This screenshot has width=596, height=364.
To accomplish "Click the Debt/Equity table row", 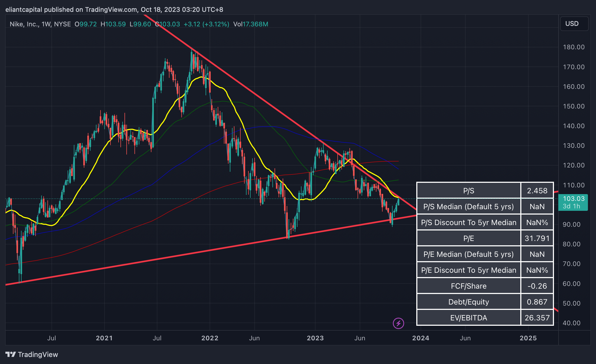I will [x=469, y=302].
